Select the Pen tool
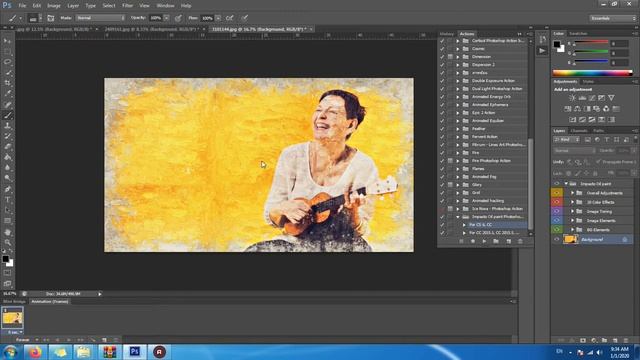 [7, 189]
